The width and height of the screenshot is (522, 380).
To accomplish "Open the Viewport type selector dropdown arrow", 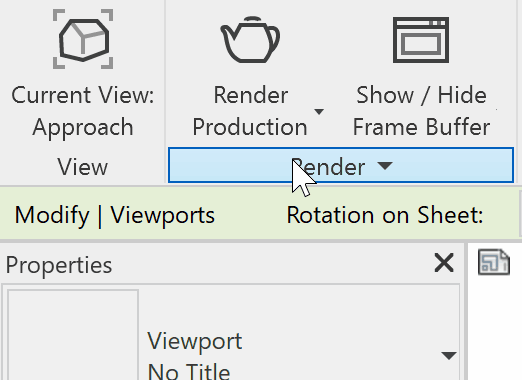I will (x=449, y=355).
